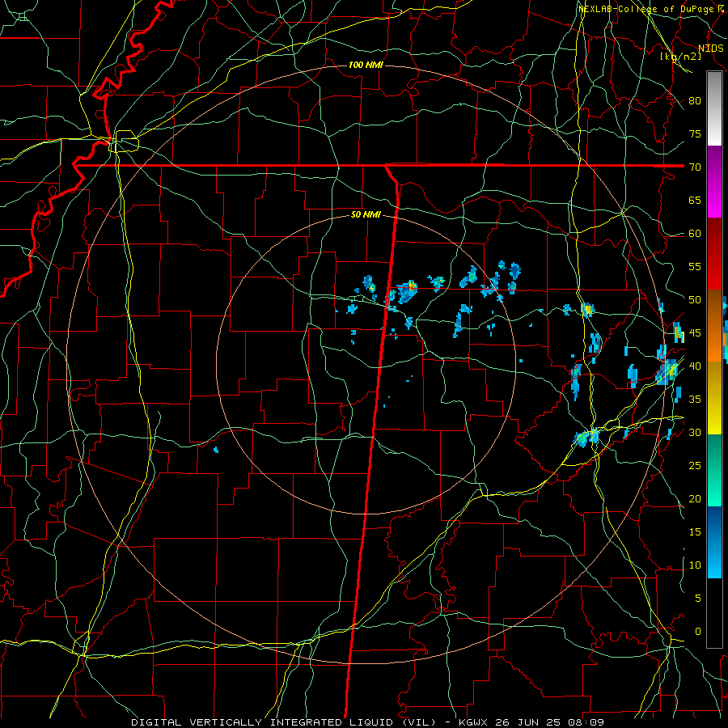Click the orange segment of the color bar
The height and width of the screenshot is (728, 728).
(714, 326)
